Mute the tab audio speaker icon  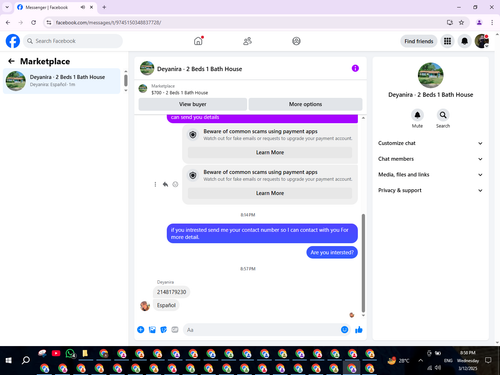[x=82, y=7]
